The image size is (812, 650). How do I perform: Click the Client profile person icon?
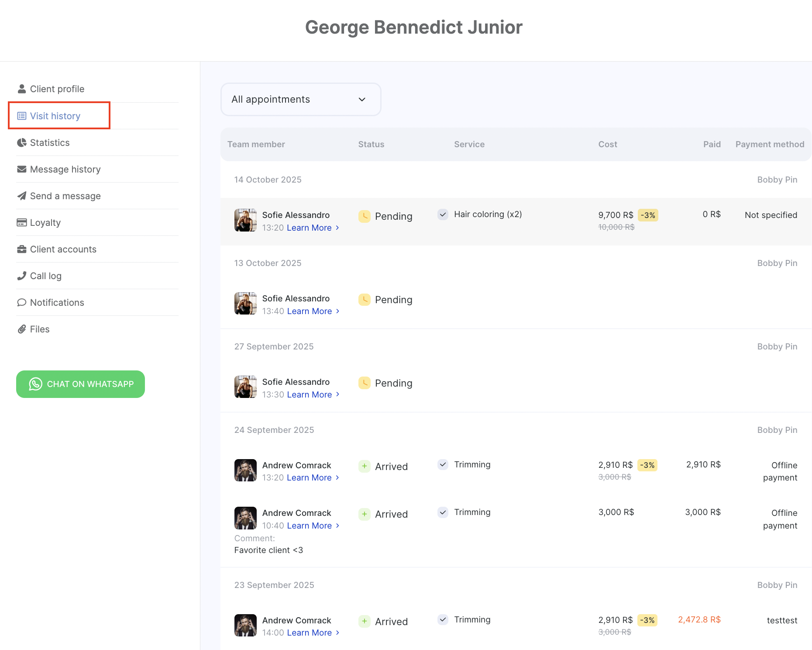21,89
